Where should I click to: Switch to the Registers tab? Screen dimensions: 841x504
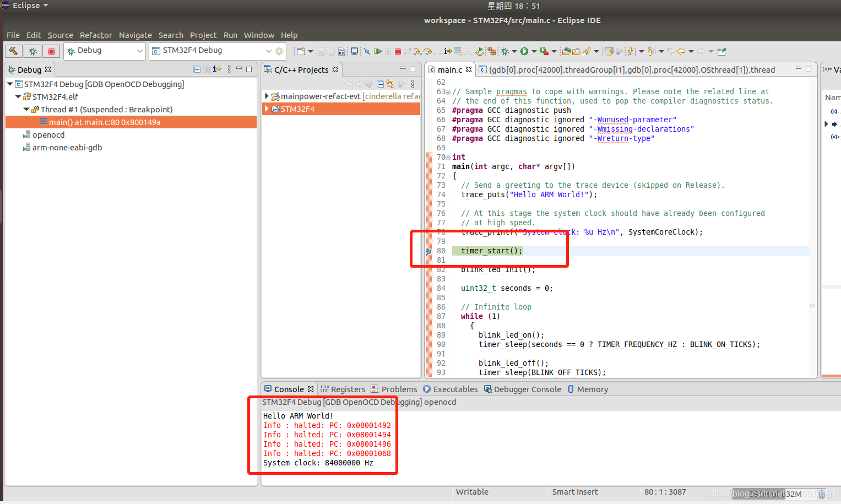coord(343,389)
